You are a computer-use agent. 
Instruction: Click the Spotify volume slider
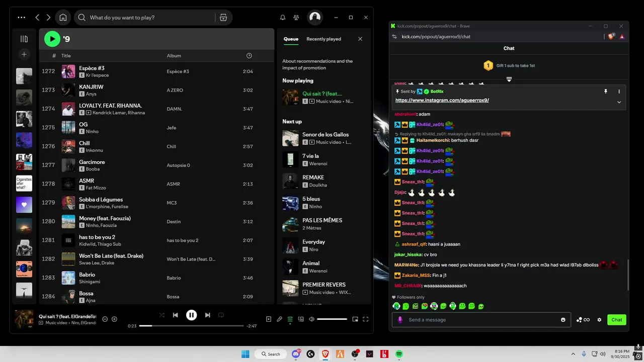coord(332,319)
